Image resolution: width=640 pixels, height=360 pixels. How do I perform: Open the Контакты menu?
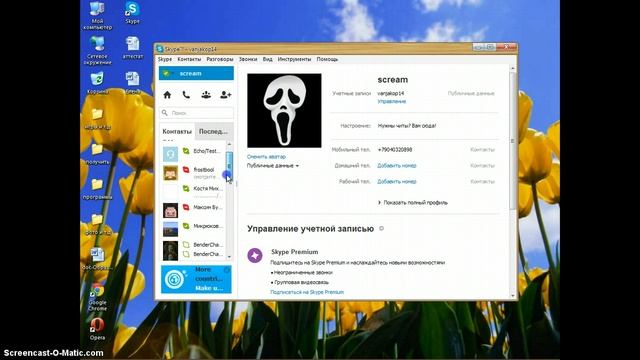pyautogui.click(x=189, y=59)
